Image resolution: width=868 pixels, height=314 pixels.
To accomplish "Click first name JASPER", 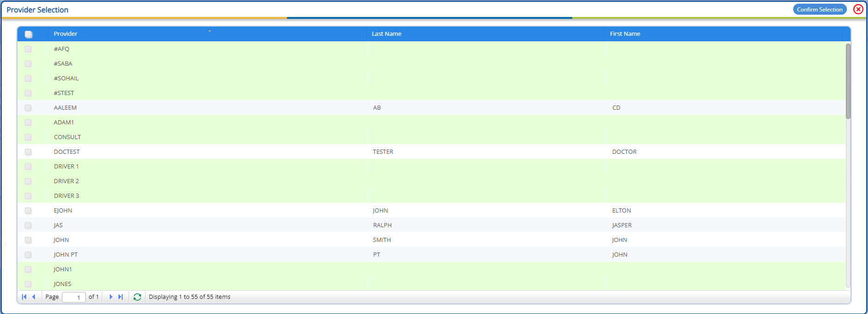I will coord(622,225).
